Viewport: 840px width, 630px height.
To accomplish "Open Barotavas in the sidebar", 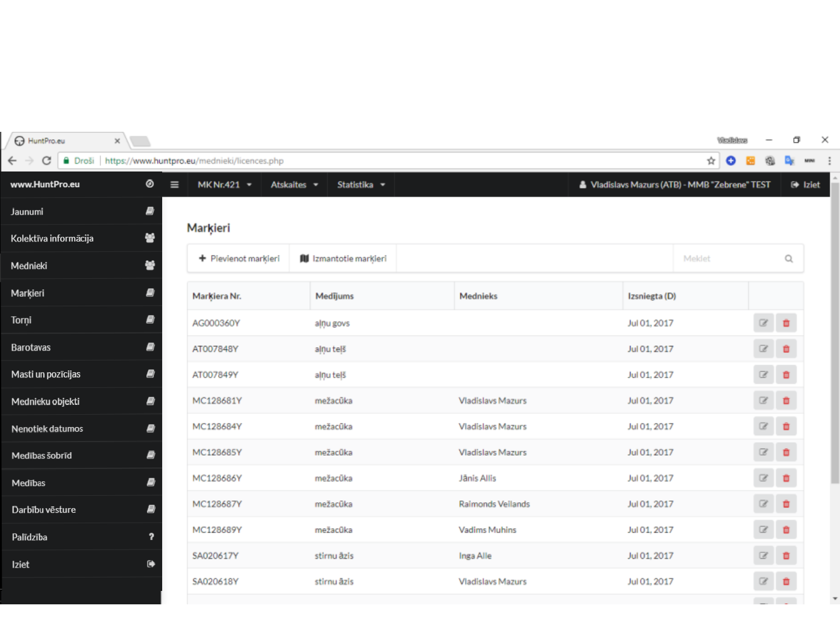I will tap(82, 347).
